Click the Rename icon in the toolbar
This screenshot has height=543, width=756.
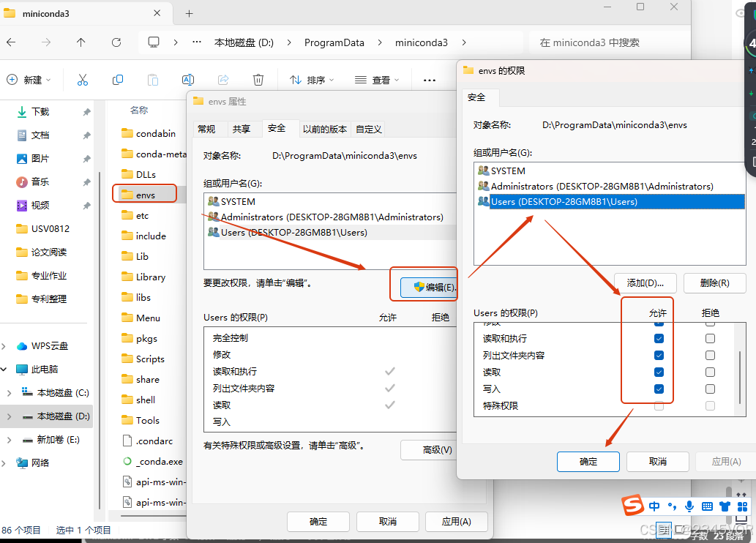[188, 79]
